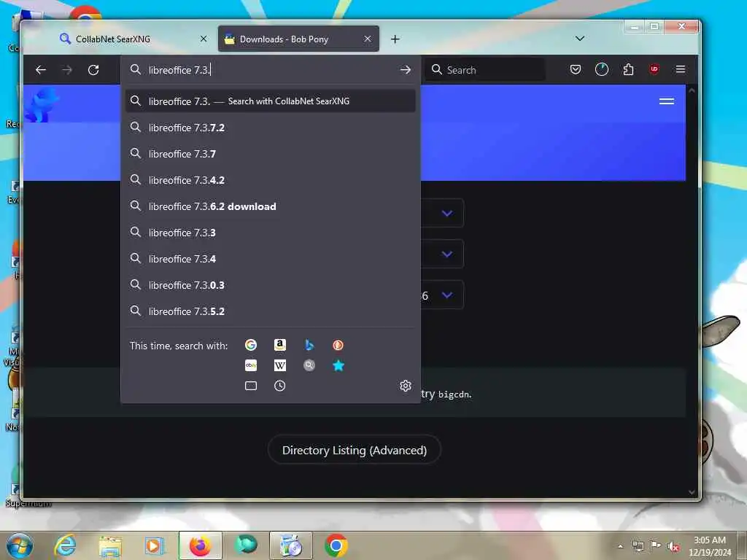The width and height of the screenshot is (747, 560).
Task: Close the CollabNet SearXNG tab
Action: coord(204,39)
